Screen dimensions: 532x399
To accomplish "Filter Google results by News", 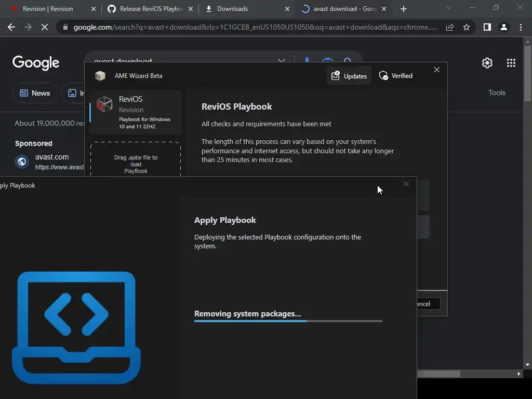I will 35,93.
